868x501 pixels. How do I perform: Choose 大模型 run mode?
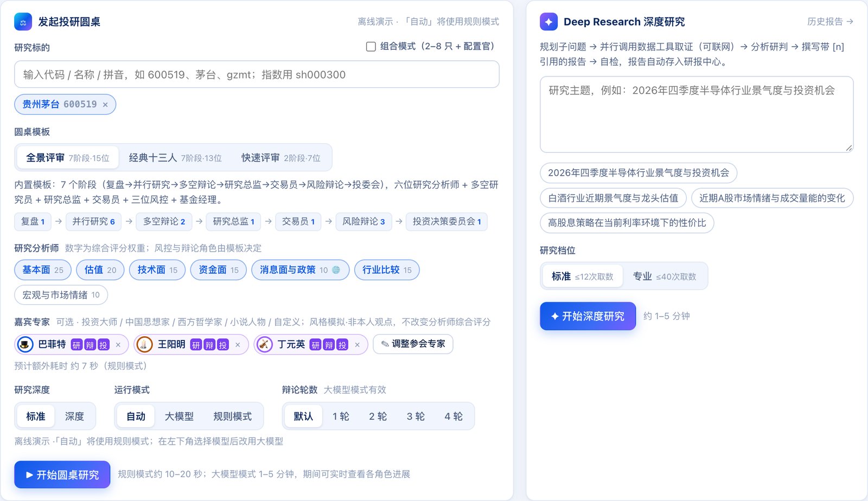pyautogui.click(x=179, y=416)
